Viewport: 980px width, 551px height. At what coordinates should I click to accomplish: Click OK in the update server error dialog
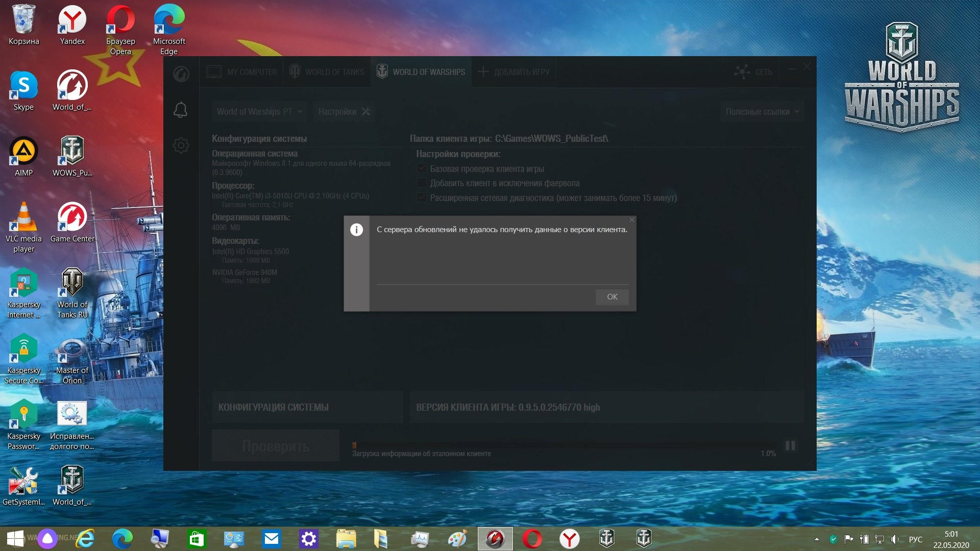point(612,297)
